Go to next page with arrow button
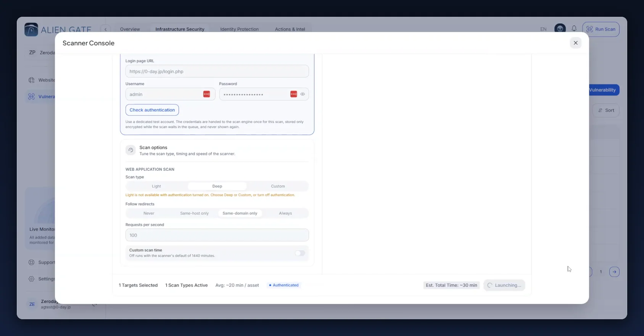 [614, 272]
